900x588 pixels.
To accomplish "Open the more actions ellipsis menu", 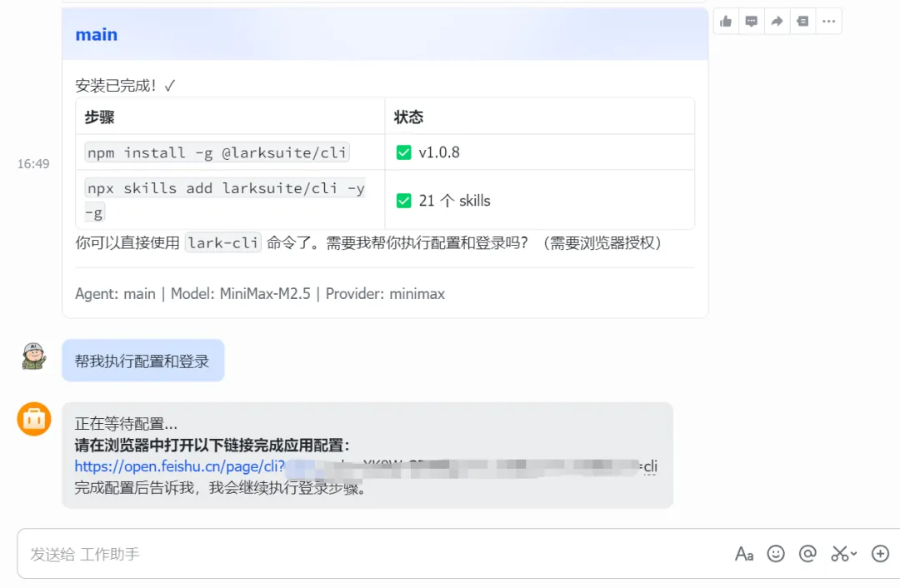I will 828,22.
